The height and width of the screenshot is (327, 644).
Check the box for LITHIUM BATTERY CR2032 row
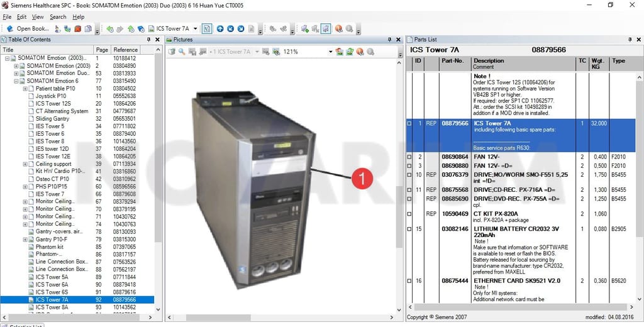tap(409, 230)
